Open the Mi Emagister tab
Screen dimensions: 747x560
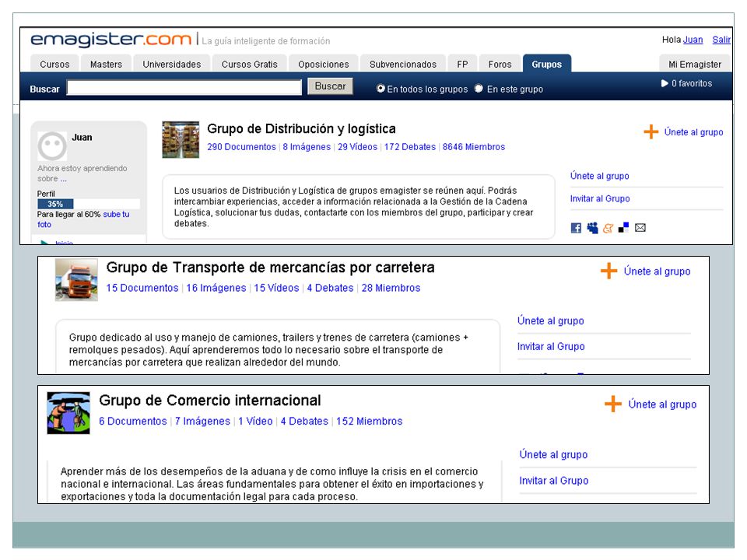695,64
